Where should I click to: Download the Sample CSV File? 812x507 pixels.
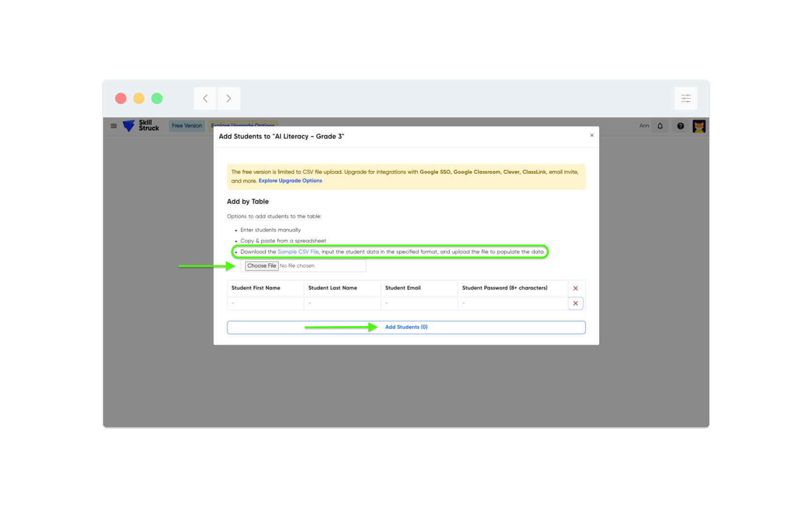coord(298,252)
